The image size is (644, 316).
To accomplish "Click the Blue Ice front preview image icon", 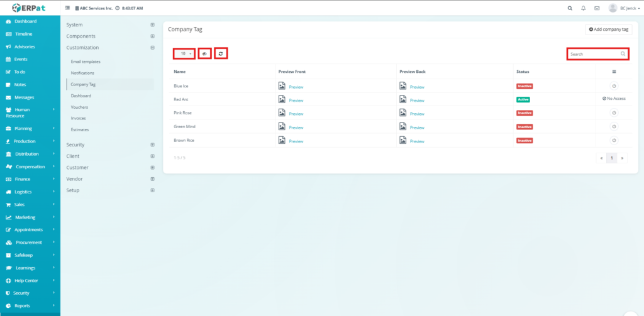I will tap(282, 86).
